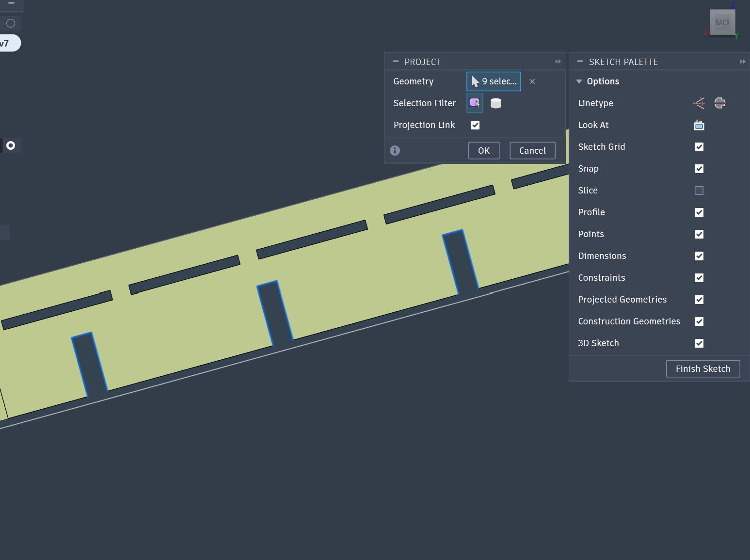Expand the Sketch Palette double-arrow control

click(x=743, y=61)
